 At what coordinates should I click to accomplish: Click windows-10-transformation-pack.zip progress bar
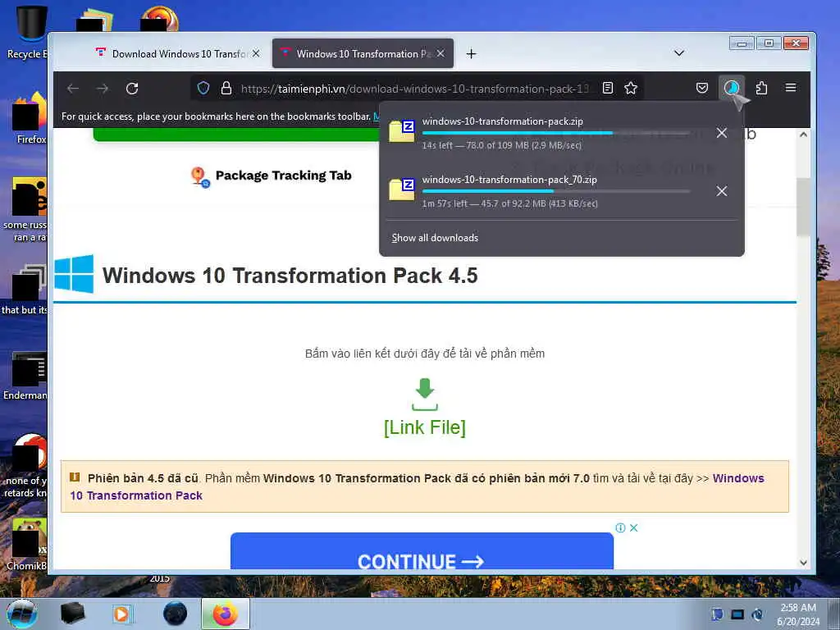(555, 133)
